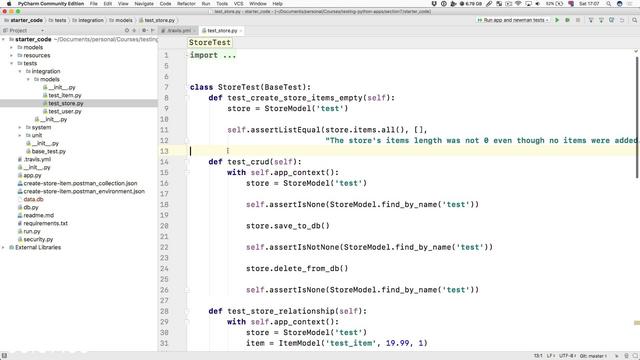Open the Apple menu
The image size is (640, 360).
pos(9,4)
